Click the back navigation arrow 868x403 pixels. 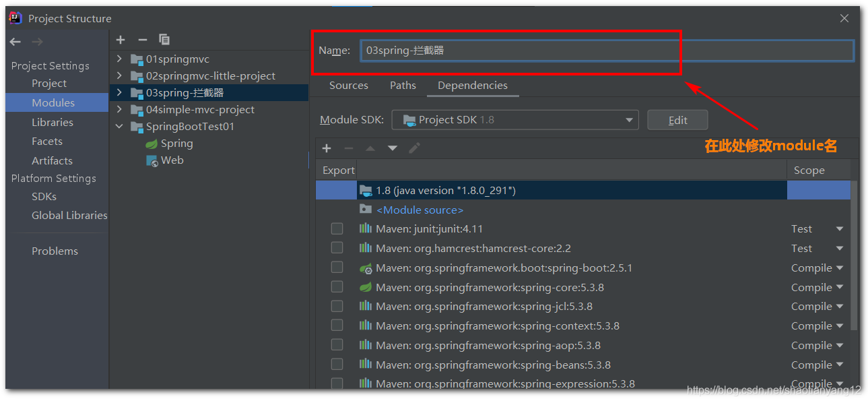click(x=15, y=41)
